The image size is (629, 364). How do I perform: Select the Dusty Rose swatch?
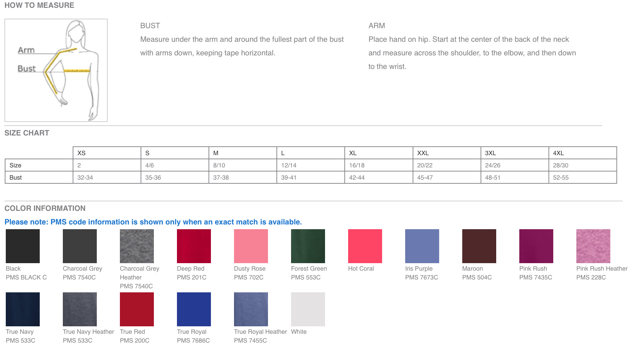251,246
